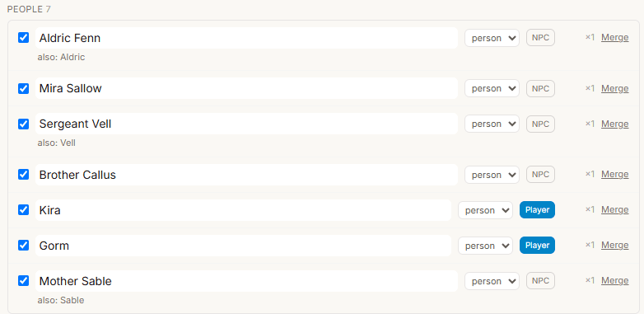Toggle NPC badge for Mother Sable
Image resolution: width=644 pixels, height=314 pixels.
540,281
